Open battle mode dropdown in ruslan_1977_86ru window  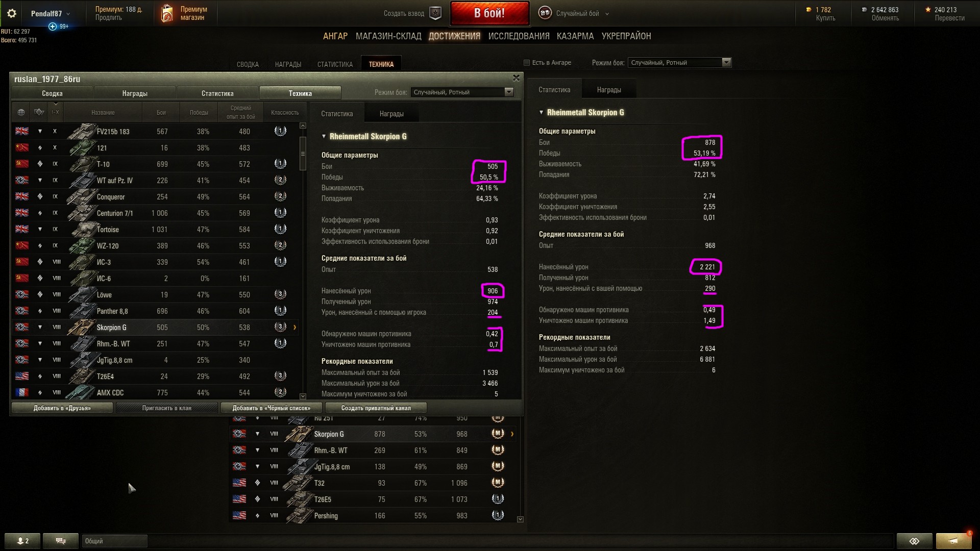pyautogui.click(x=462, y=92)
